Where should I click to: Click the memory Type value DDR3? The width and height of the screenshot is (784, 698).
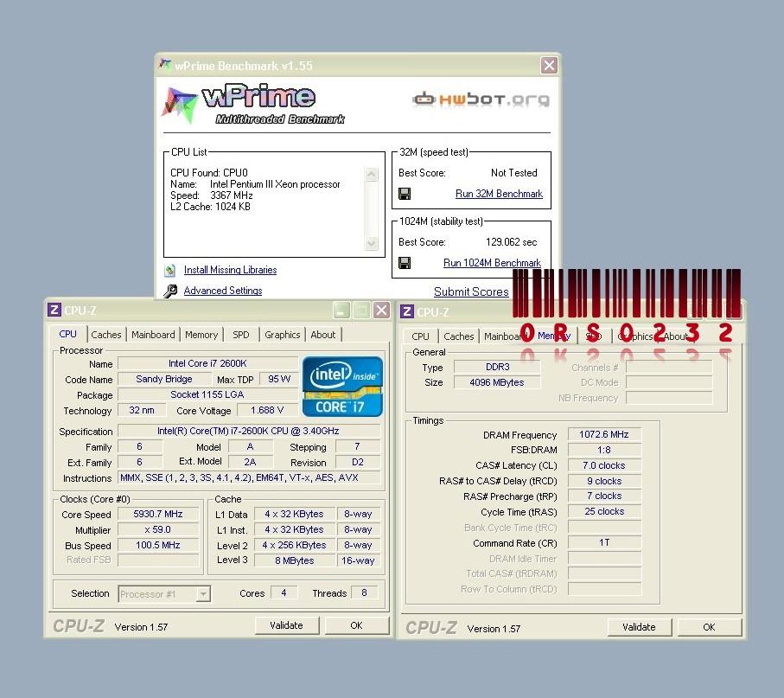pyautogui.click(x=498, y=368)
